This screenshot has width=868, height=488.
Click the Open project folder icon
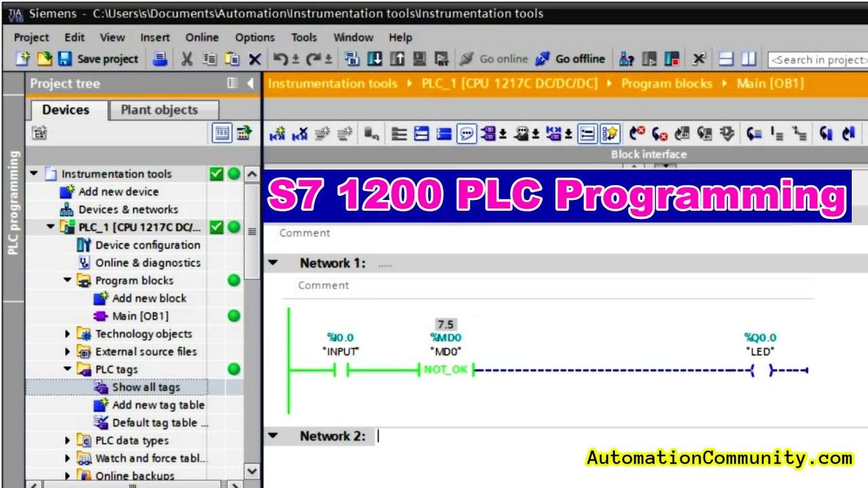point(44,59)
